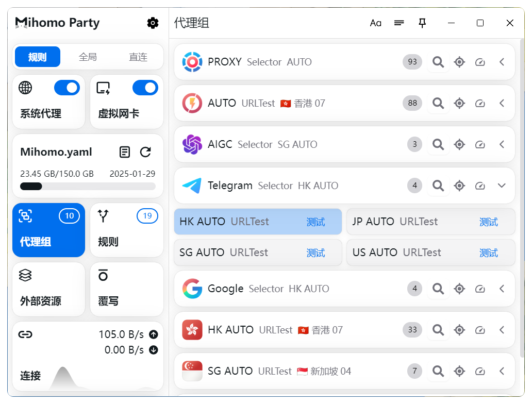Collapse the Telegram proxy group
Viewport: 532px width, 404px height.
[502, 186]
